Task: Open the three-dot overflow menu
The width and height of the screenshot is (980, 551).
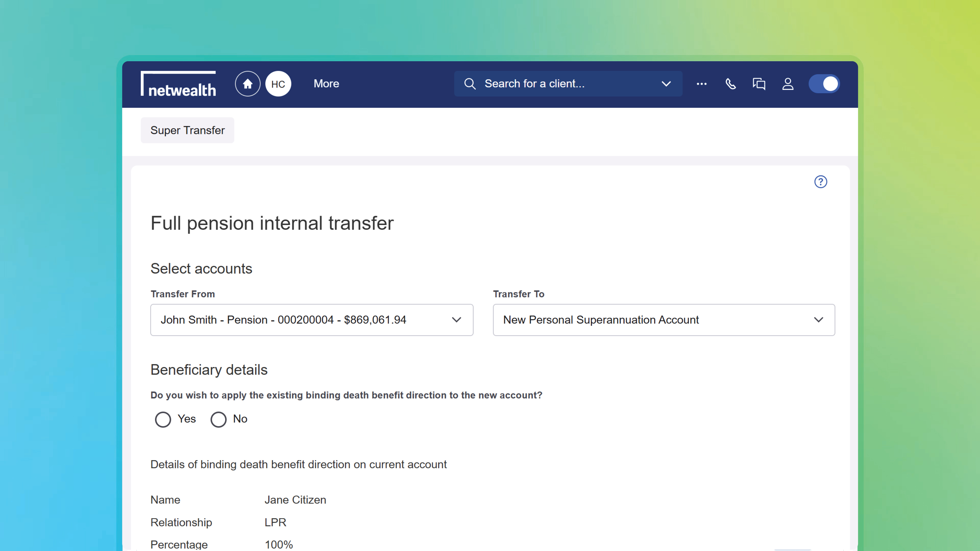Action: [x=701, y=84]
